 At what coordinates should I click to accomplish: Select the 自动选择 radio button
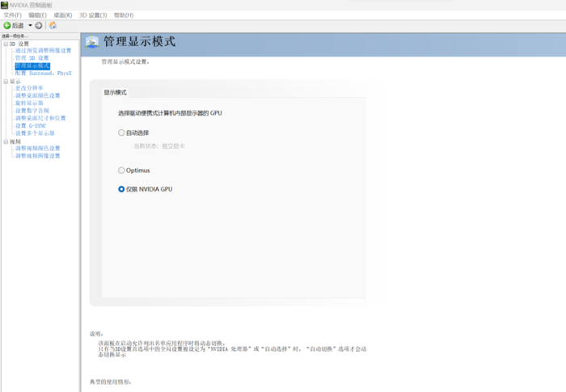[x=121, y=133]
